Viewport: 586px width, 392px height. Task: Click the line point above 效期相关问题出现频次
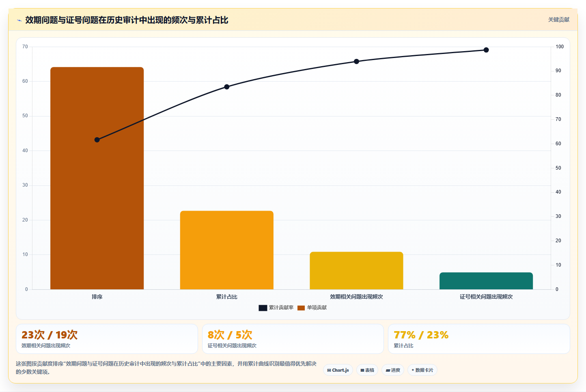pos(356,61)
